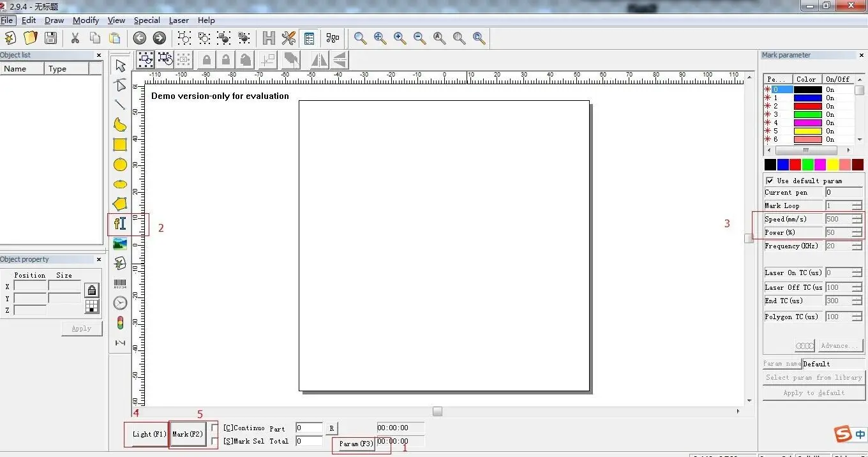Click the zoom out magnifier icon

420,38
